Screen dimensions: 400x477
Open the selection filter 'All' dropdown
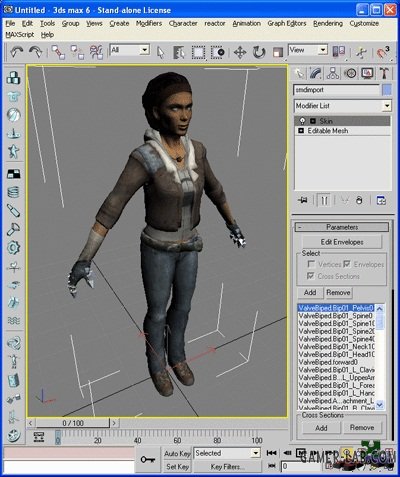(x=145, y=50)
